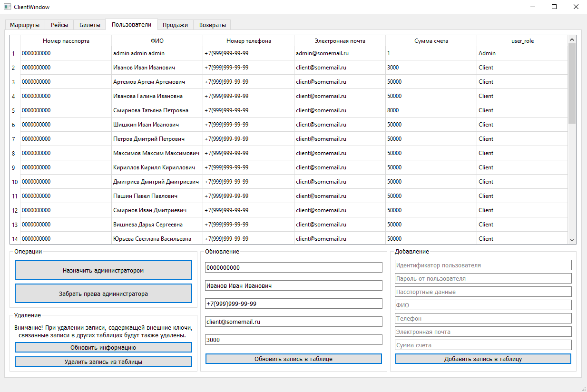Click Обновить запись в таблице button

coord(293,359)
